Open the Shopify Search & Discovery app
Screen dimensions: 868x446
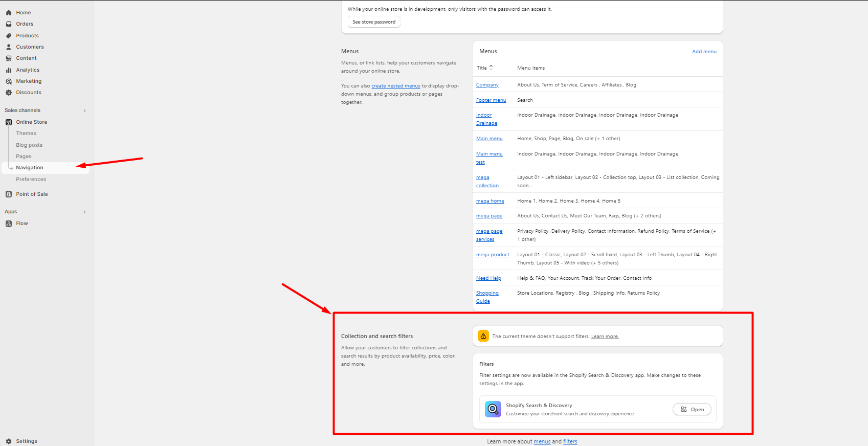[692, 410]
